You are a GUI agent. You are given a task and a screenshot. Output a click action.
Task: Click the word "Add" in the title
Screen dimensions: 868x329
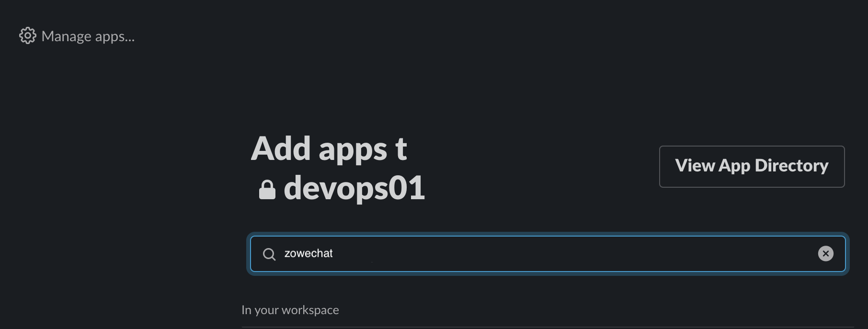coord(281,148)
